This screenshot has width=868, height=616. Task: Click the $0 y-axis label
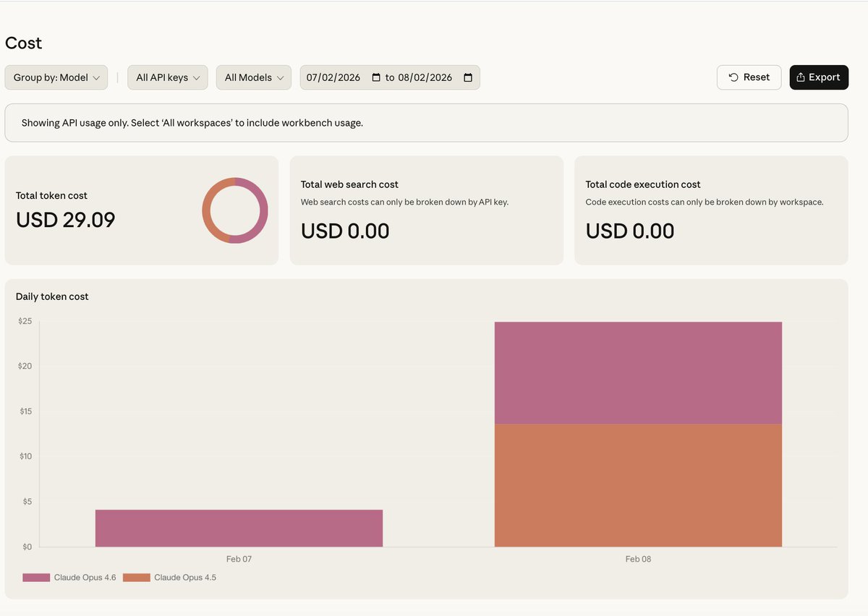25,547
